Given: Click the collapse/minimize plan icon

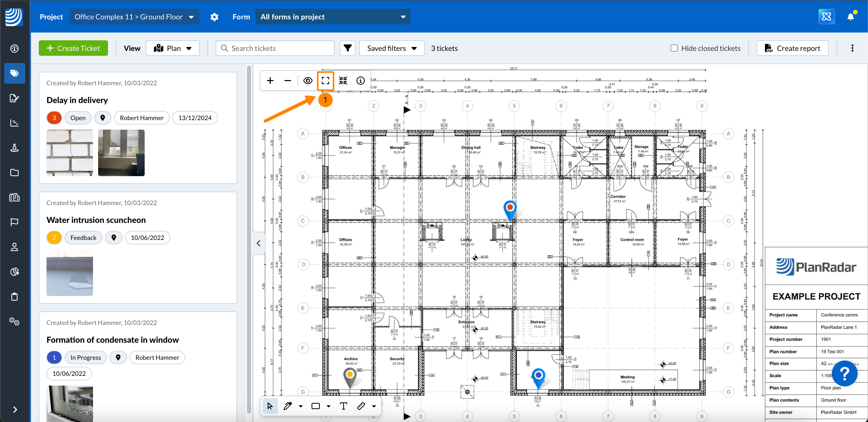Looking at the screenshot, I should pyautogui.click(x=343, y=81).
